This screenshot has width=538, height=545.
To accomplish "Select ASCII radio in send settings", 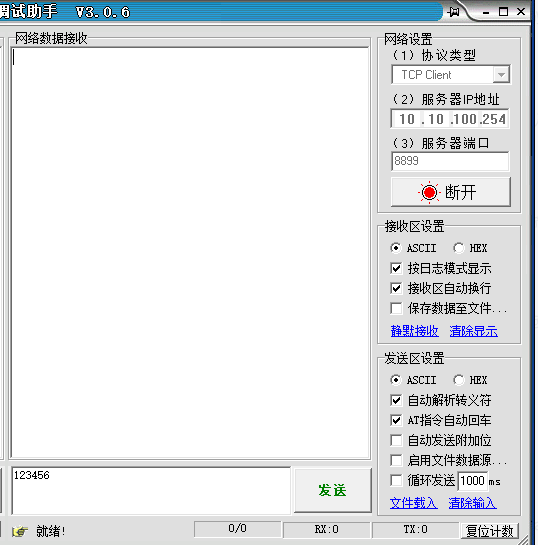I will 396,380.
